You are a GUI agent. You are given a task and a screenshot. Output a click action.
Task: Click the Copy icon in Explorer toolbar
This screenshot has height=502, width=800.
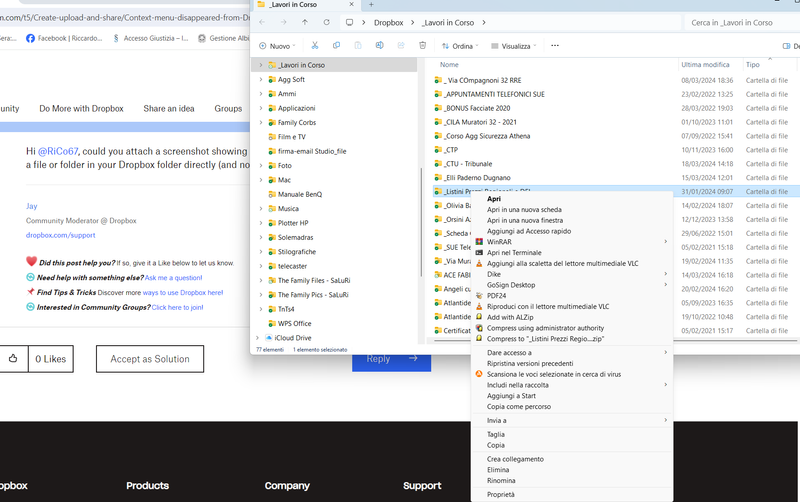point(336,45)
